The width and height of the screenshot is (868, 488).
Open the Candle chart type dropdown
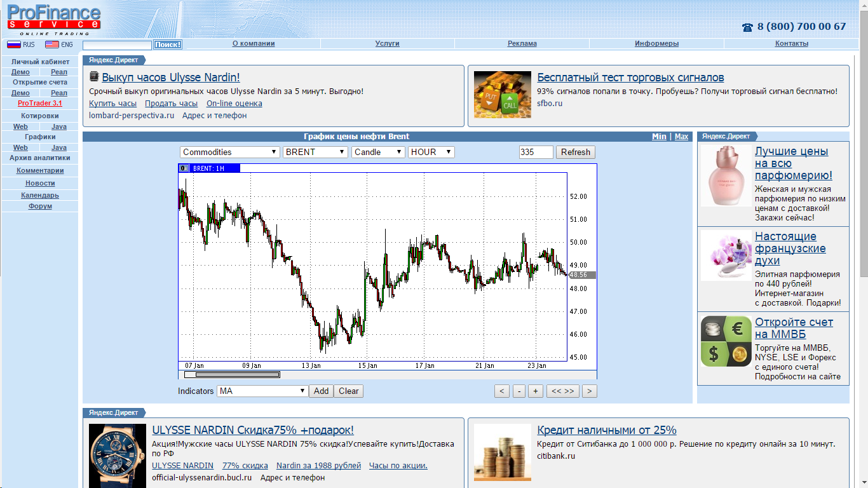[x=378, y=152]
